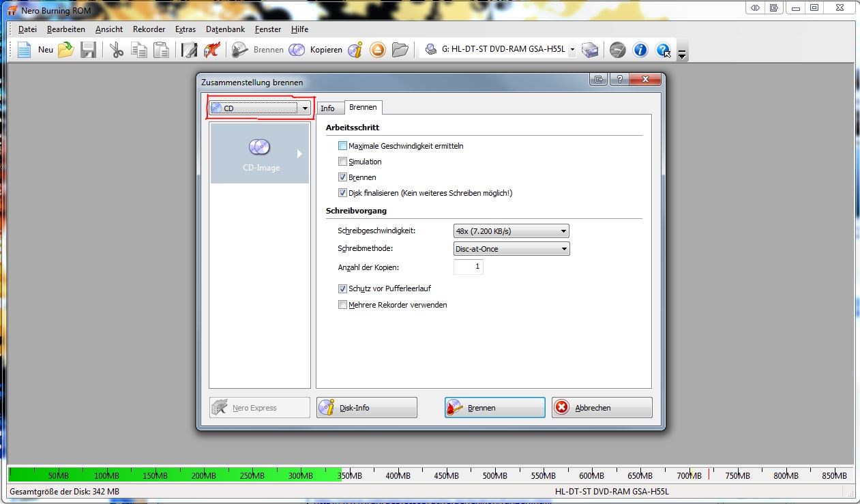
Task: Click the blue info circle icon
Action: [x=640, y=50]
